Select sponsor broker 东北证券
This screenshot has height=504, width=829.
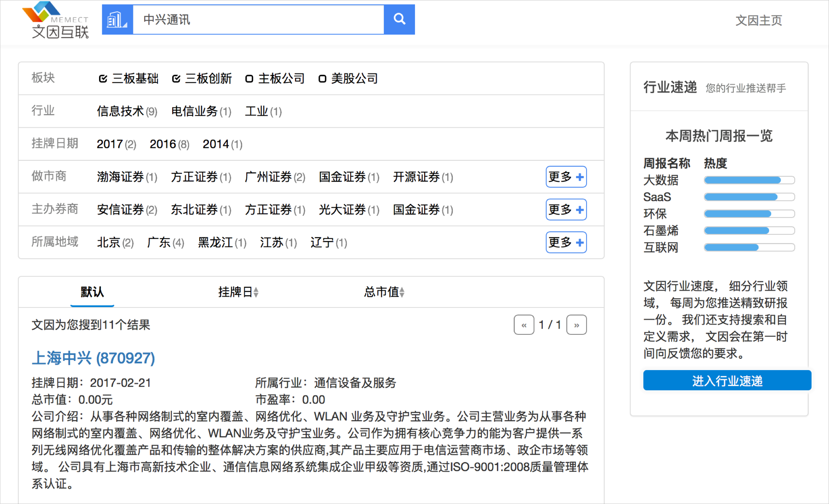click(201, 210)
